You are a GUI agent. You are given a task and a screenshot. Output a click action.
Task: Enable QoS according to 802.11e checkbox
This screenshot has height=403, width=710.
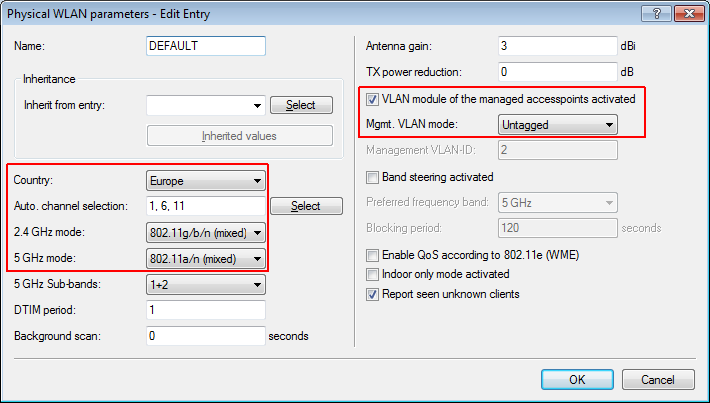[x=373, y=255]
